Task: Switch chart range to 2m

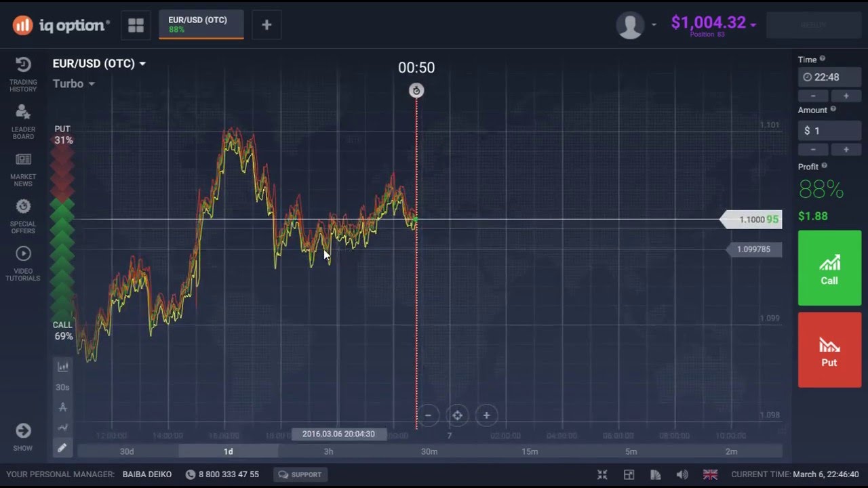Action: tap(731, 451)
